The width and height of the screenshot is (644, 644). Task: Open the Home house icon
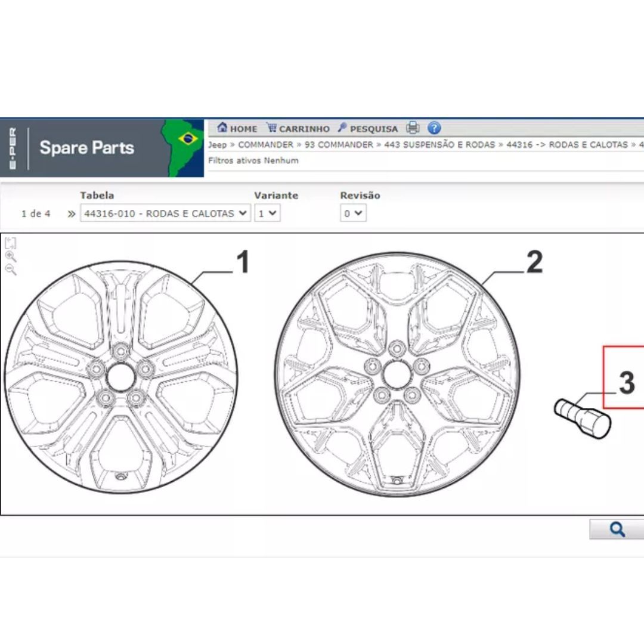point(222,128)
